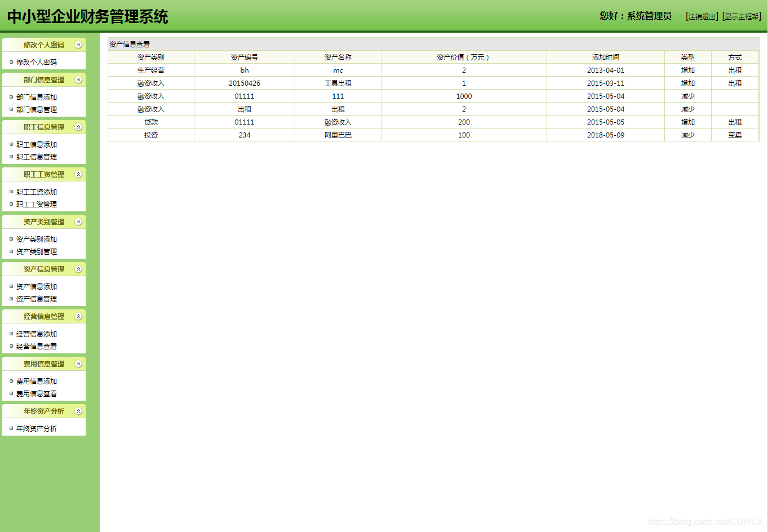Collapse the 资产信息管理 section chevron

pos(79,269)
